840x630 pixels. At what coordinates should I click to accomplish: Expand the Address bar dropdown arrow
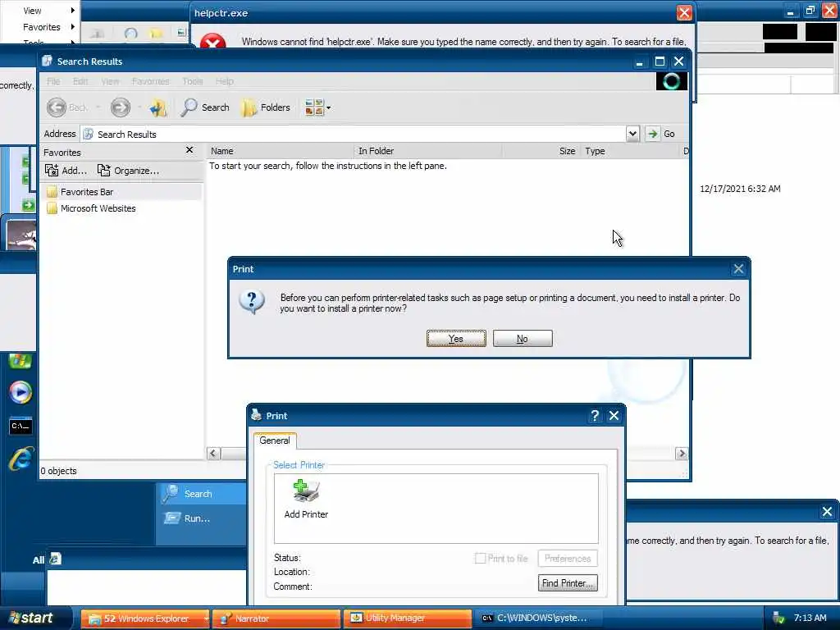click(632, 134)
